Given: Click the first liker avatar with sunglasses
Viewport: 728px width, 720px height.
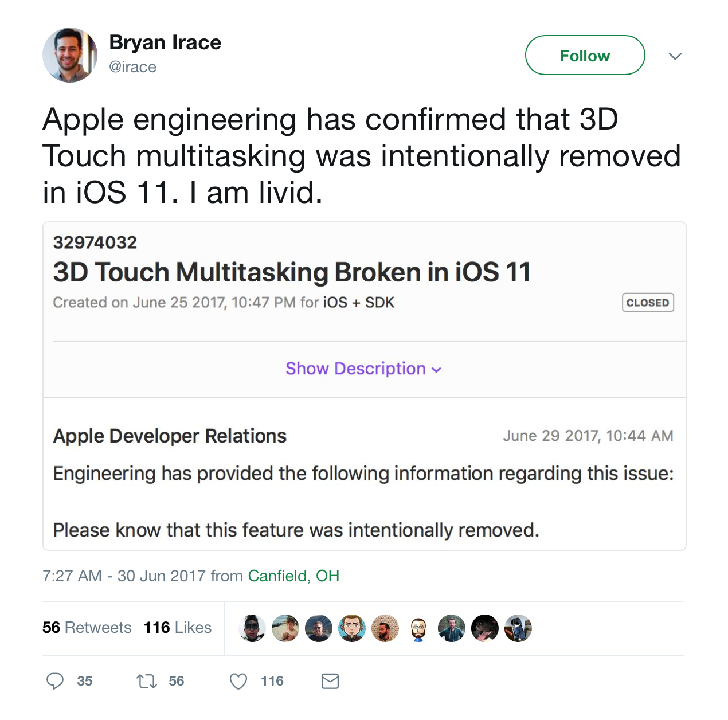Looking at the screenshot, I should tap(252, 628).
